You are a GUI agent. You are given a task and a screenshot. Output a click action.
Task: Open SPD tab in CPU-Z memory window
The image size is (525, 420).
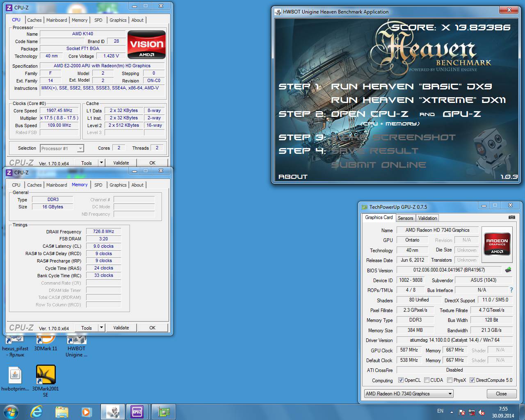coord(98,185)
